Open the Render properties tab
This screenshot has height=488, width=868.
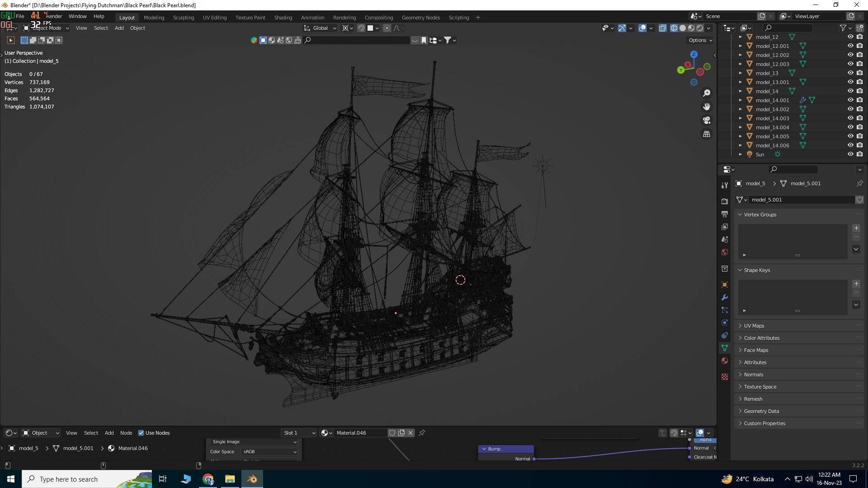click(725, 201)
